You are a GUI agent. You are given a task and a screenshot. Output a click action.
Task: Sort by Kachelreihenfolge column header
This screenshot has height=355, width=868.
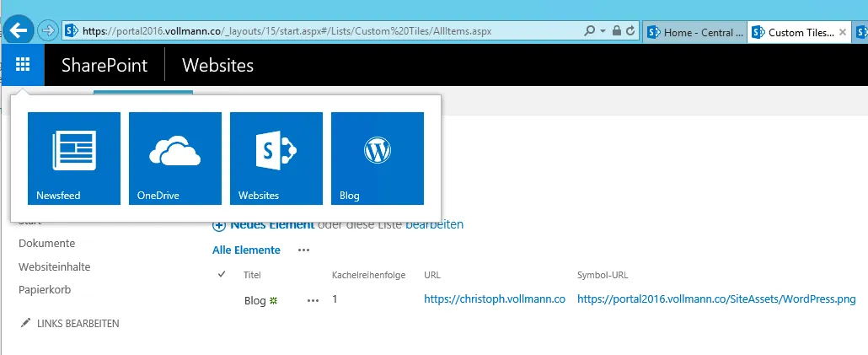(x=368, y=275)
